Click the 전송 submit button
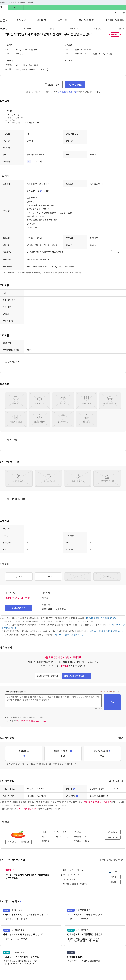126x980 pixels. point(112,702)
